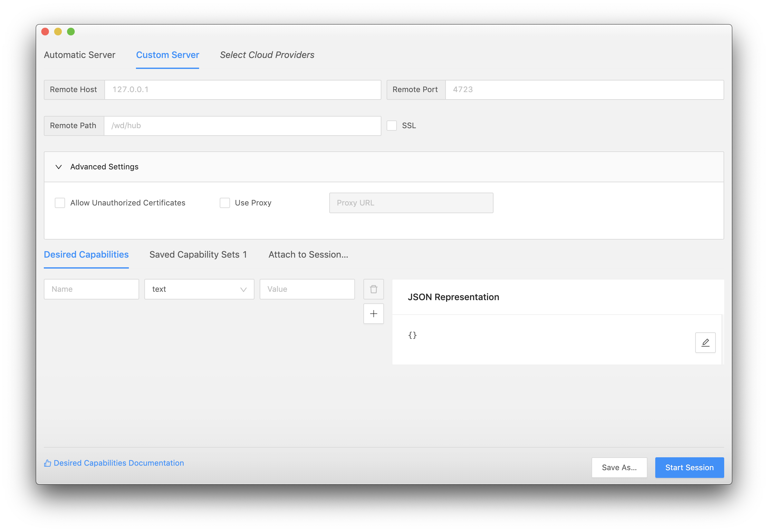Open Saved Capability Sets tab
Viewport: 768px width, 532px height.
[198, 255]
